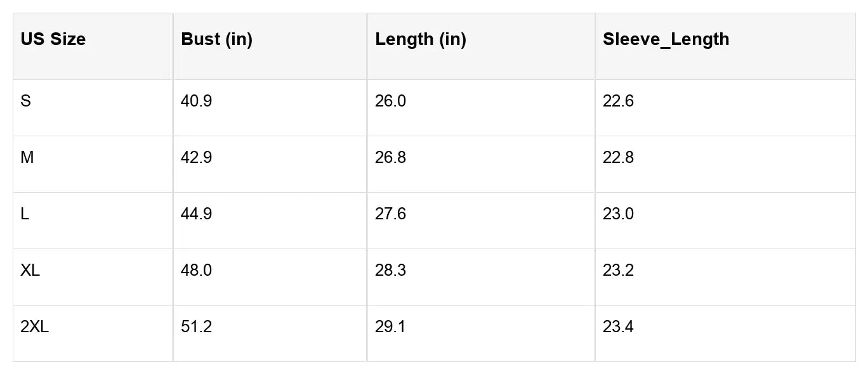Select bust value 40.9

point(196,101)
